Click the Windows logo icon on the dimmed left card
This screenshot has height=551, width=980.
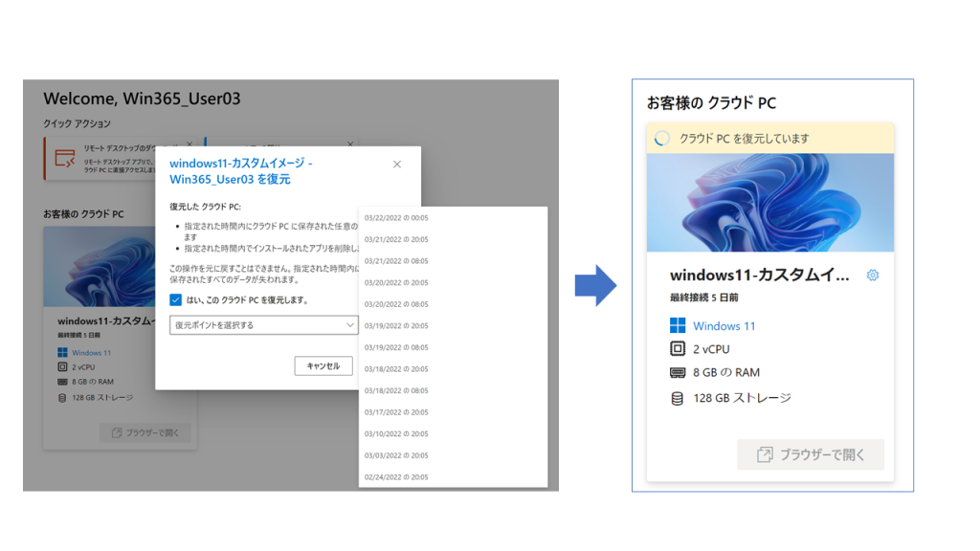pos(62,353)
